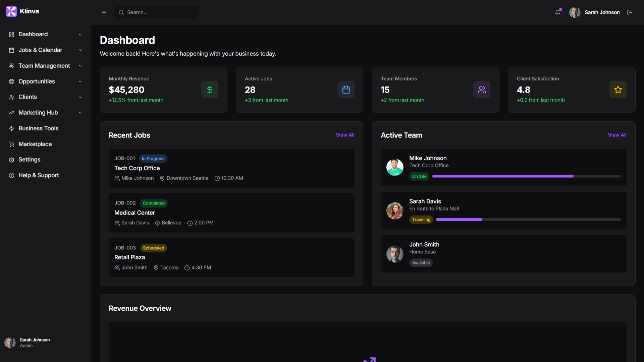The width and height of the screenshot is (644, 362).
Task: Expand the Dashboard sidebar chevron
Action: click(x=80, y=35)
